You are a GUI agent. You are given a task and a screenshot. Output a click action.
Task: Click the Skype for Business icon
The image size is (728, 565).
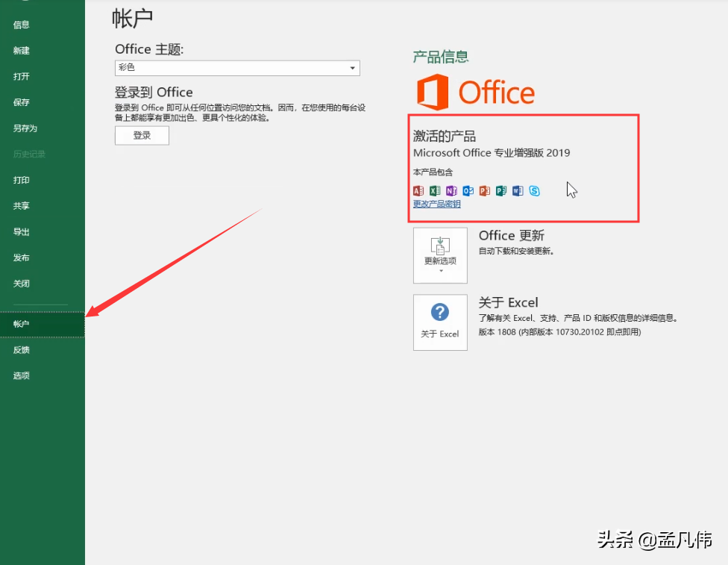534,190
